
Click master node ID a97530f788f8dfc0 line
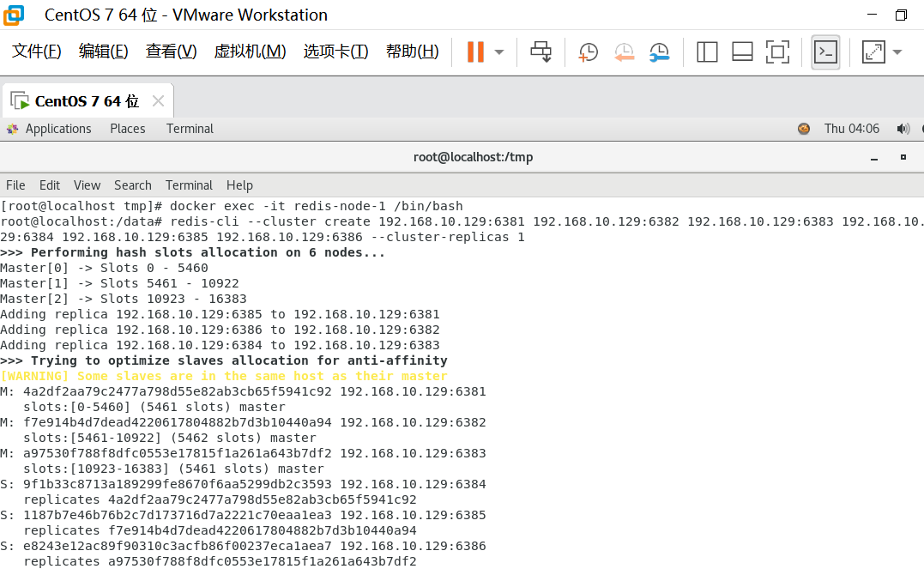[x=244, y=453]
